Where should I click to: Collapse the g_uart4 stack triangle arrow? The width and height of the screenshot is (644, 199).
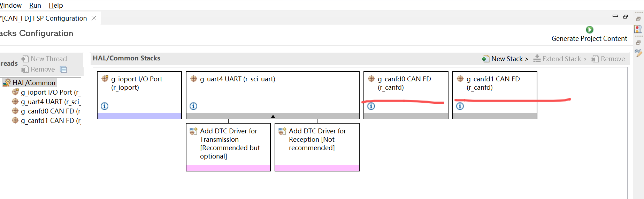(x=273, y=116)
